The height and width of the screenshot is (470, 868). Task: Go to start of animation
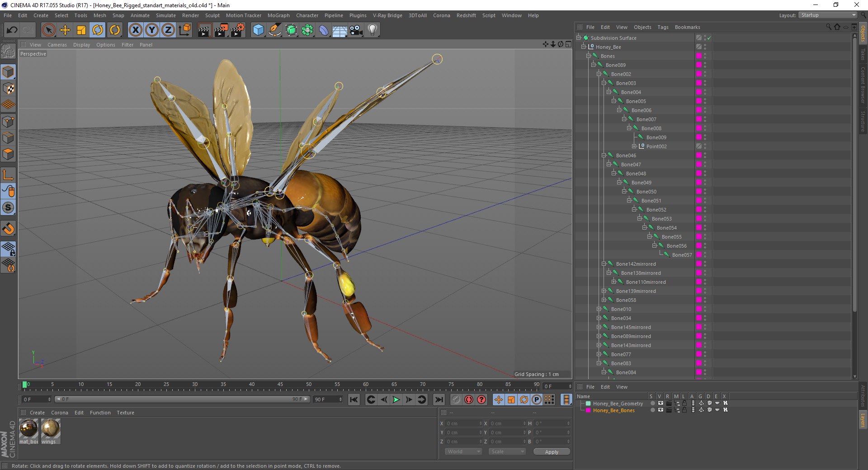(354, 399)
